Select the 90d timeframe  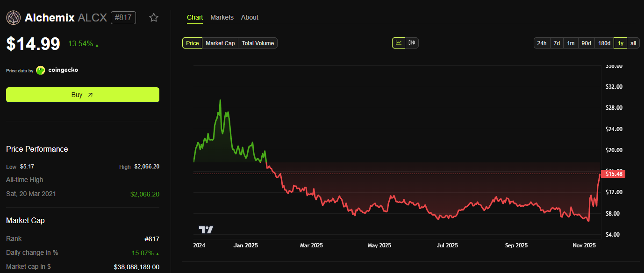[586, 42]
